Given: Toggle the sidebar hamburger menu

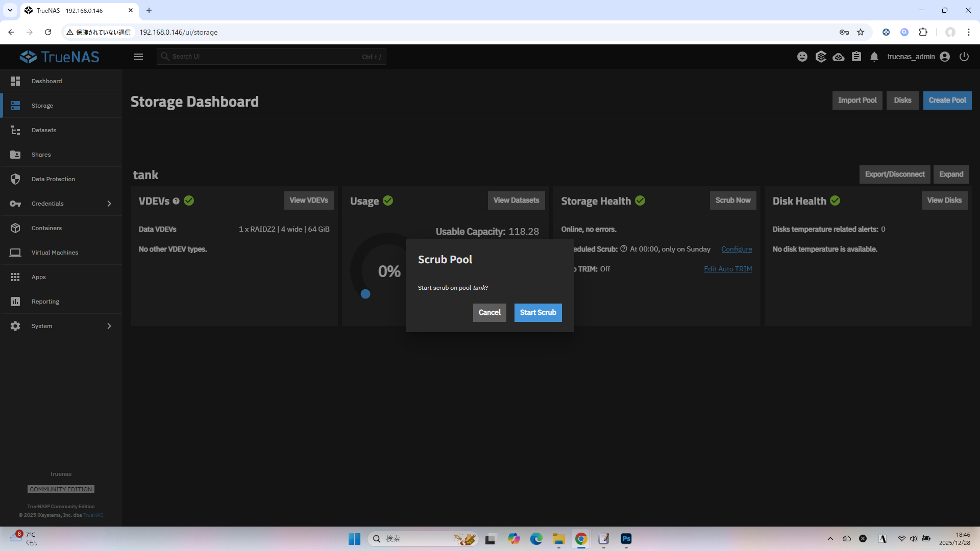Looking at the screenshot, I should [138, 57].
